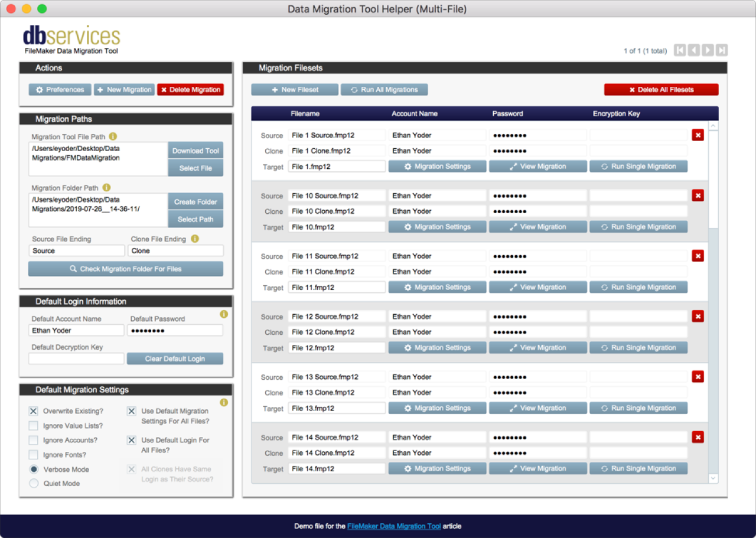Open the FileMaker Data Migration Tool article
Image resolution: width=756 pixels, height=538 pixels.
coord(394,526)
